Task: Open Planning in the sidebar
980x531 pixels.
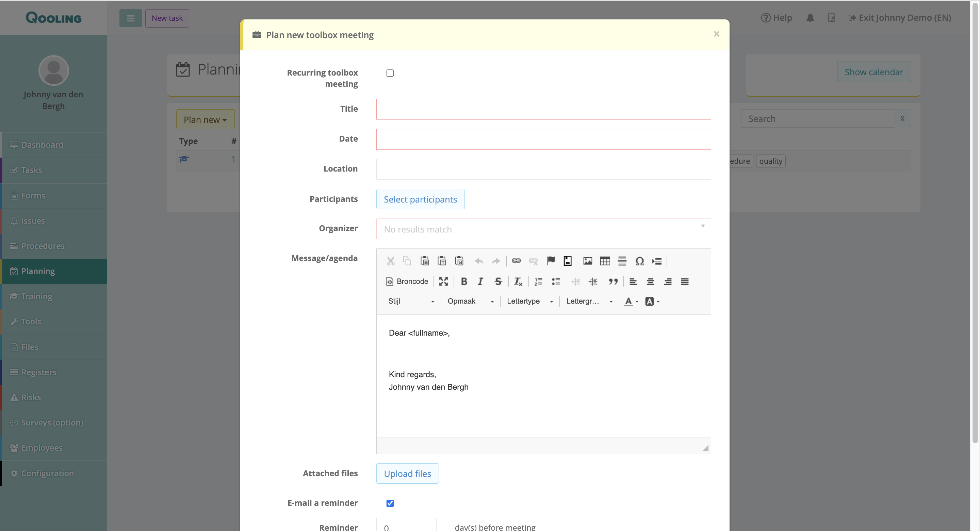Action: [x=38, y=271]
